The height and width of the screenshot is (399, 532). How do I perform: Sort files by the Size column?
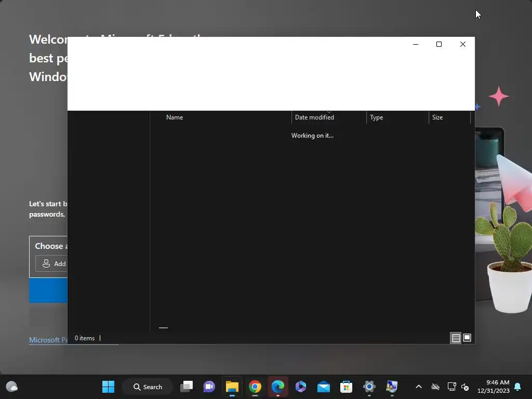point(449,117)
